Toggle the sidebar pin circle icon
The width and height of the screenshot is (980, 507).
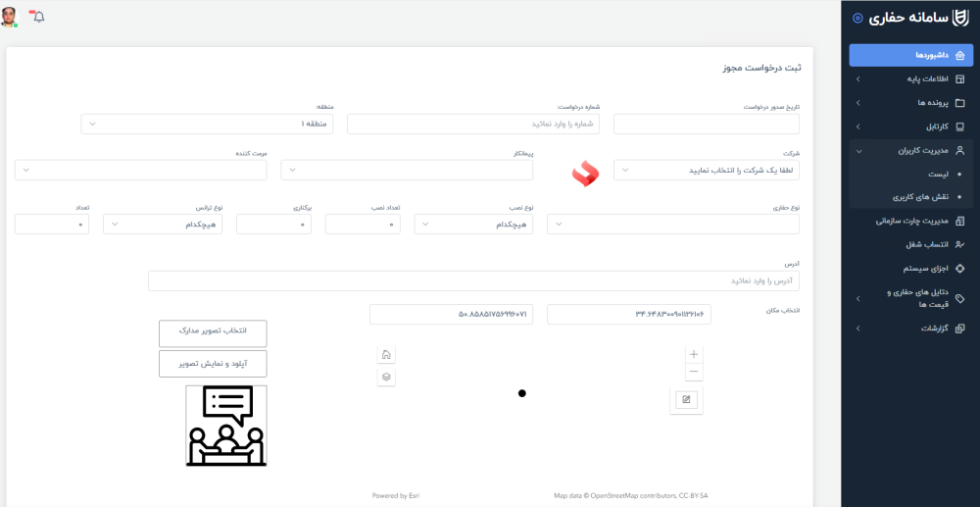857,18
